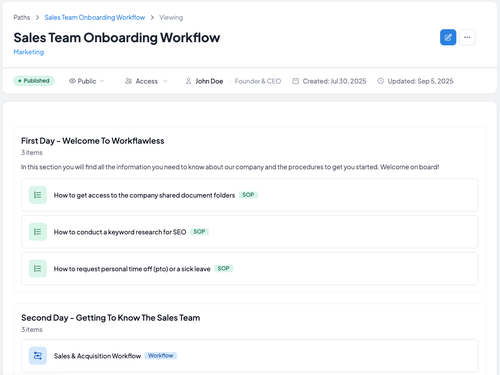
Task: Click the blue edit pencil button
Action: (x=448, y=37)
